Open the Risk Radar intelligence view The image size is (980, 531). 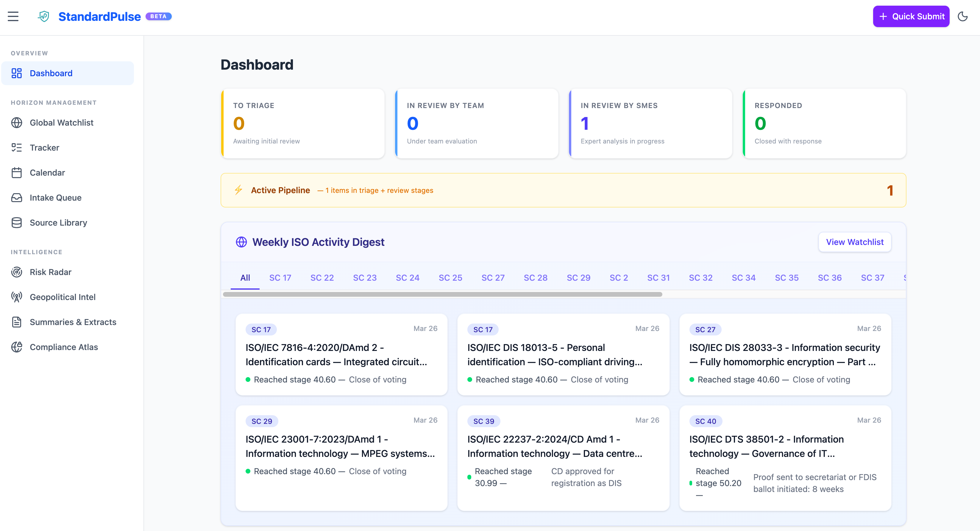pyautogui.click(x=51, y=271)
